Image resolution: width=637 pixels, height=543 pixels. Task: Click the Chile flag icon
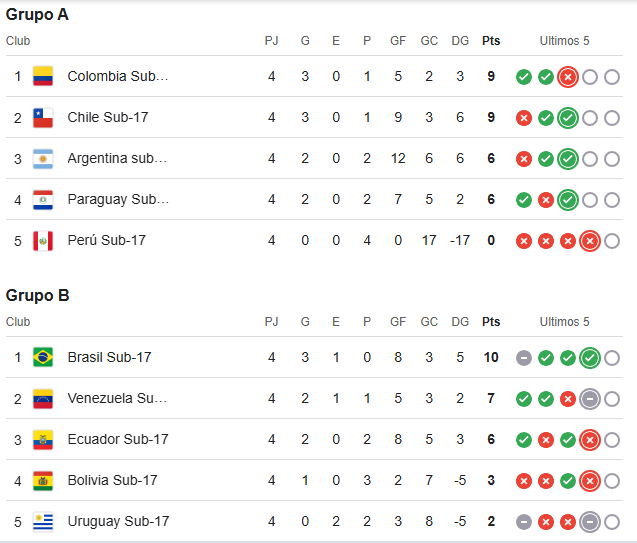(x=42, y=117)
